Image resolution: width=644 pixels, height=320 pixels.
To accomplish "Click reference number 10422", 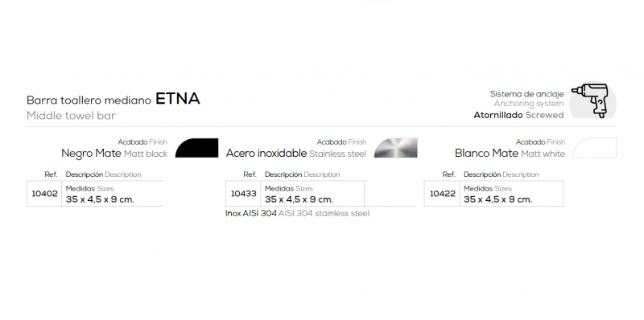I will 442,194.
